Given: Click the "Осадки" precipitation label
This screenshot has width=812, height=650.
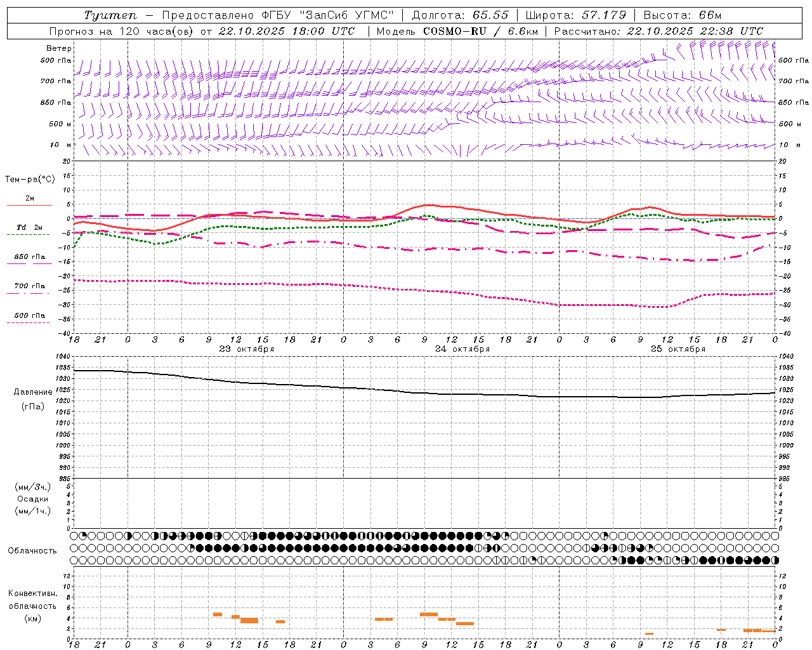Looking at the screenshot, I should tap(33, 499).
